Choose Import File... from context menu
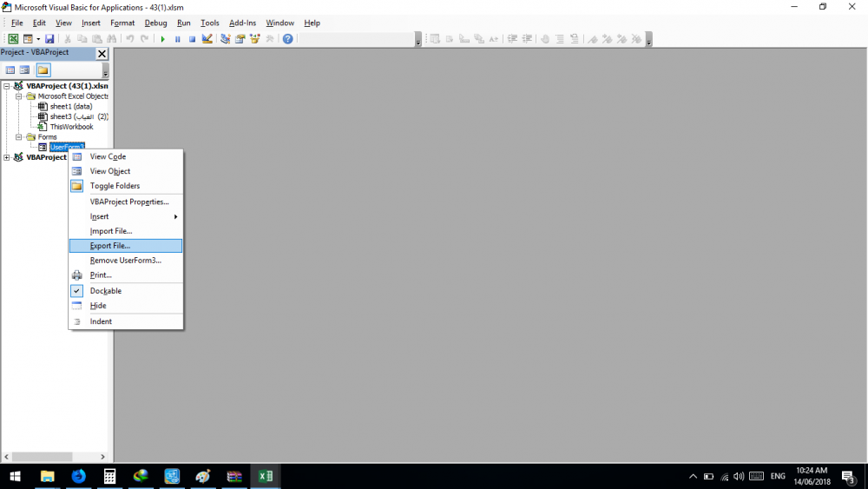 click(x=126, y=231)
